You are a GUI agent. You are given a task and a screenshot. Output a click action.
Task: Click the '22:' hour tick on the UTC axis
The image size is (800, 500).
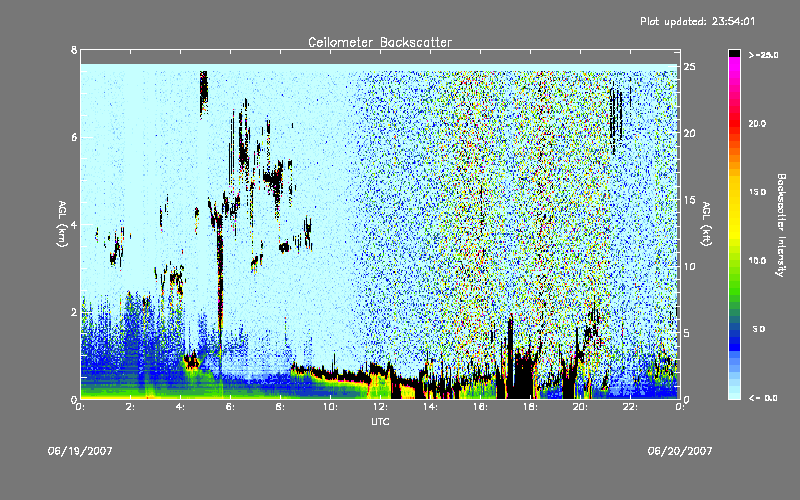(x=631, y=407)
